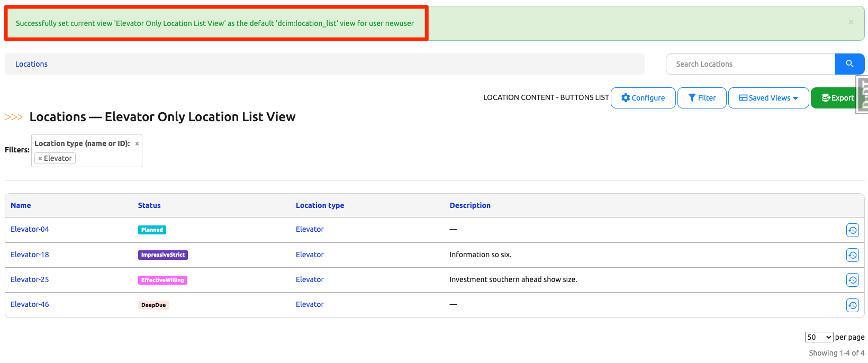
Task: Open changelog icon for Elevator-18 row
Action: [852, 255]
